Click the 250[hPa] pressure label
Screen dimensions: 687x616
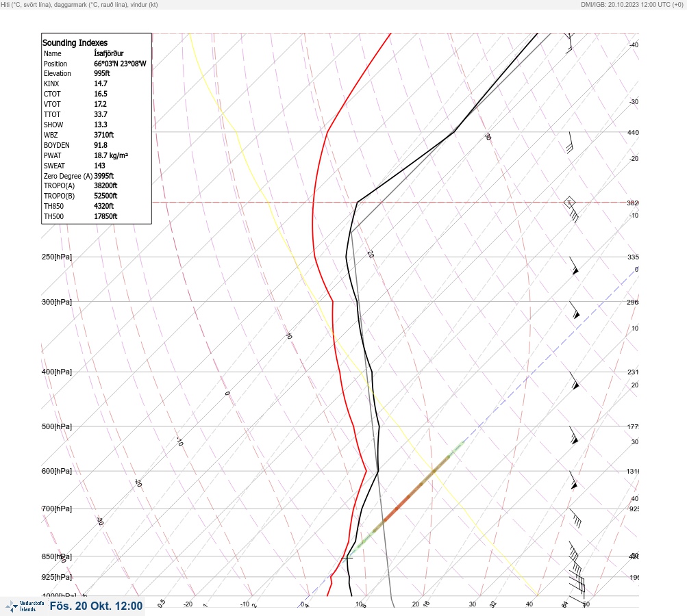pyautogui.click(x=57, y=257)
